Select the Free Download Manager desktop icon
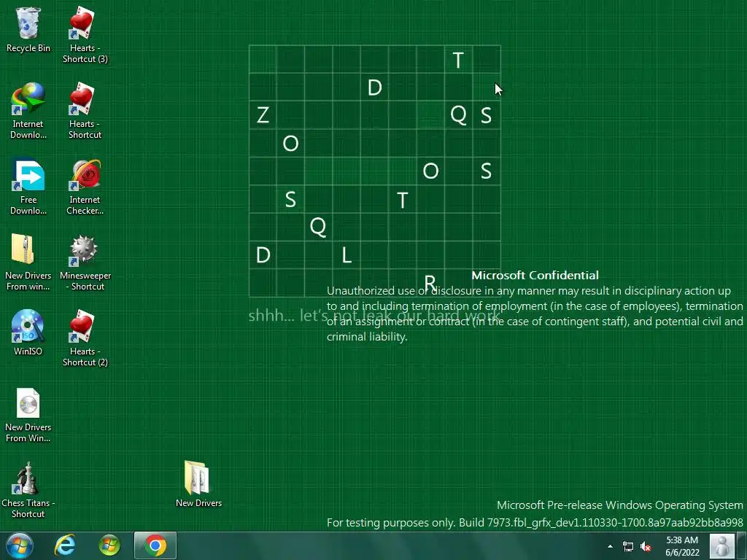 [28, 187]
